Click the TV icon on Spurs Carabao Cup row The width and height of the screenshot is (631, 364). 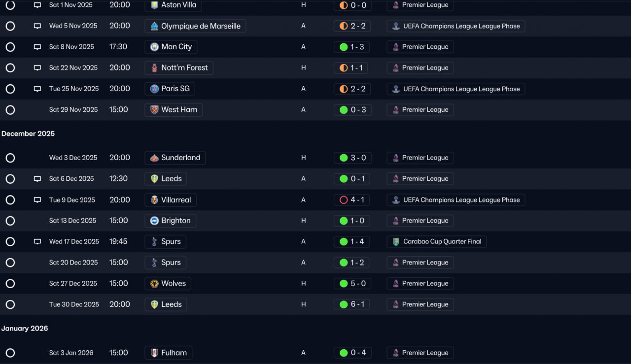[37, 242]
